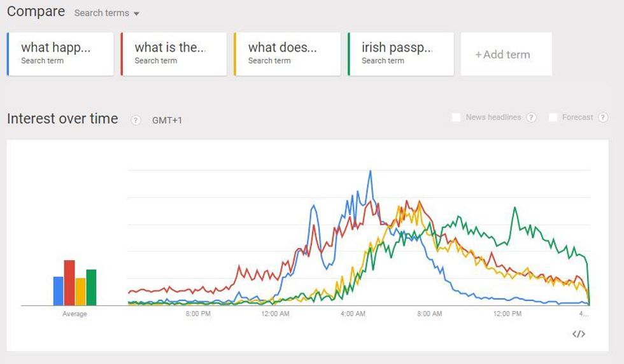Click the red Average bar

point(69,283)
